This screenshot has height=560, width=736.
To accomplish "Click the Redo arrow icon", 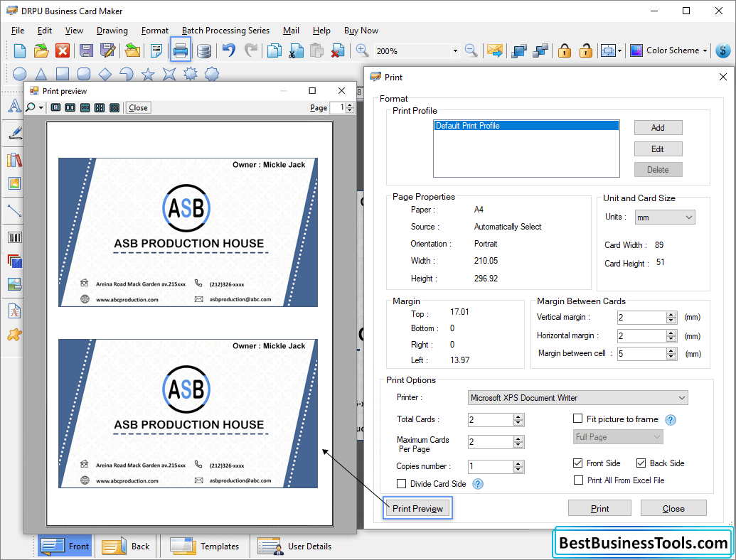I will (x=251, y=50).
